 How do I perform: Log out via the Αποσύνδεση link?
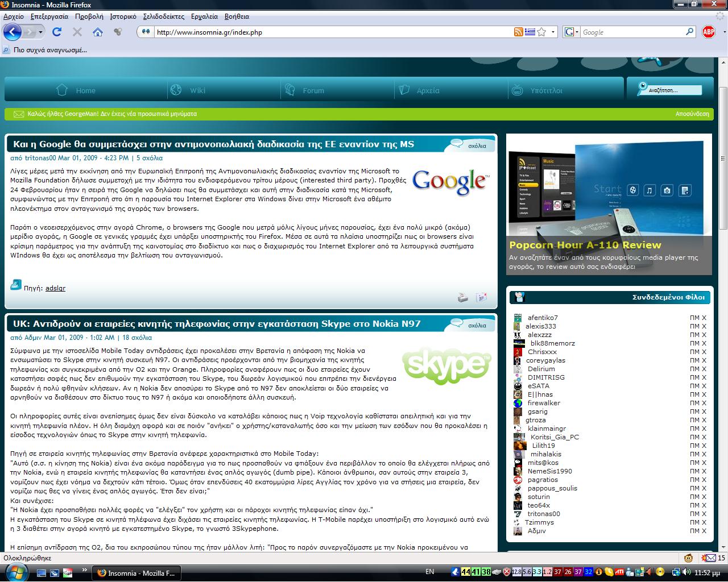(x=692, y=114)
